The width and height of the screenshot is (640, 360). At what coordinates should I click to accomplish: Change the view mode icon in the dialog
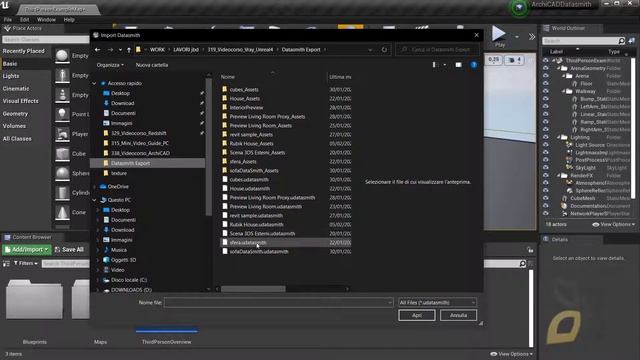pyautogui.click(x=434, y=65)
